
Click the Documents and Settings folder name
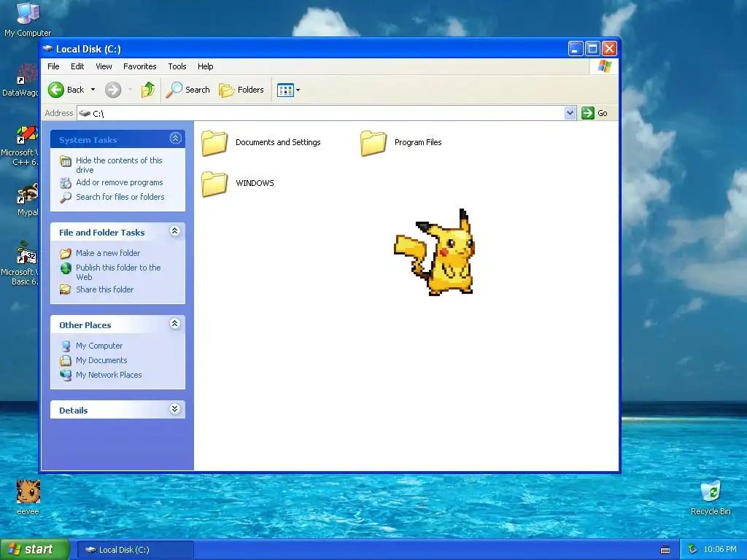[278, 142]
